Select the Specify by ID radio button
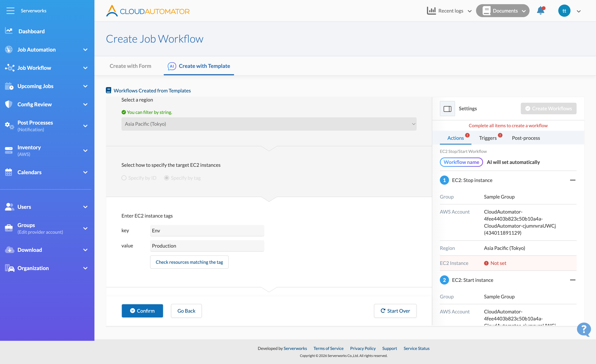 [124, 178]
